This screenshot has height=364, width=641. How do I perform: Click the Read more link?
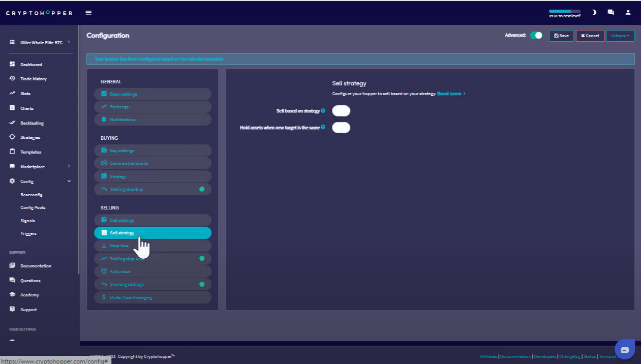coord(450,94)
